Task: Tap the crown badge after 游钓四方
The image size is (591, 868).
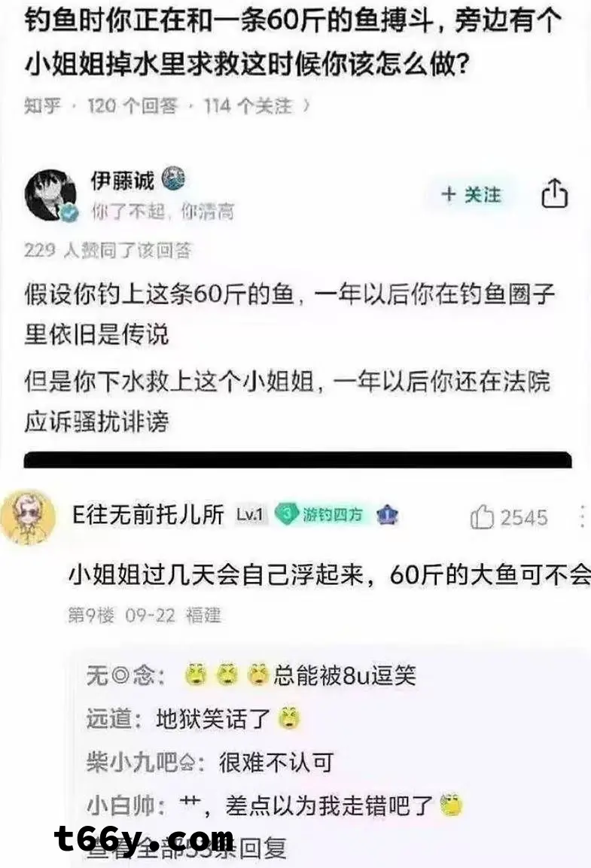Action: tap(388, 516)
